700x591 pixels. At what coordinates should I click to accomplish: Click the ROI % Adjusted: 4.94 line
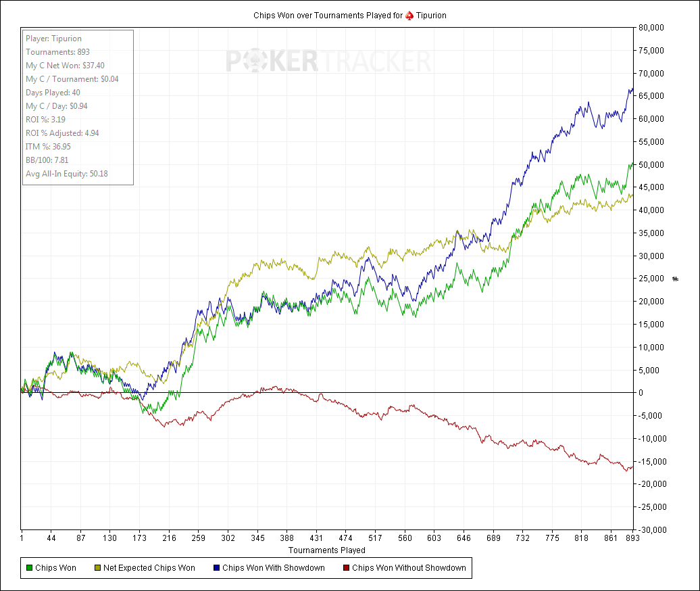(62, 133)
